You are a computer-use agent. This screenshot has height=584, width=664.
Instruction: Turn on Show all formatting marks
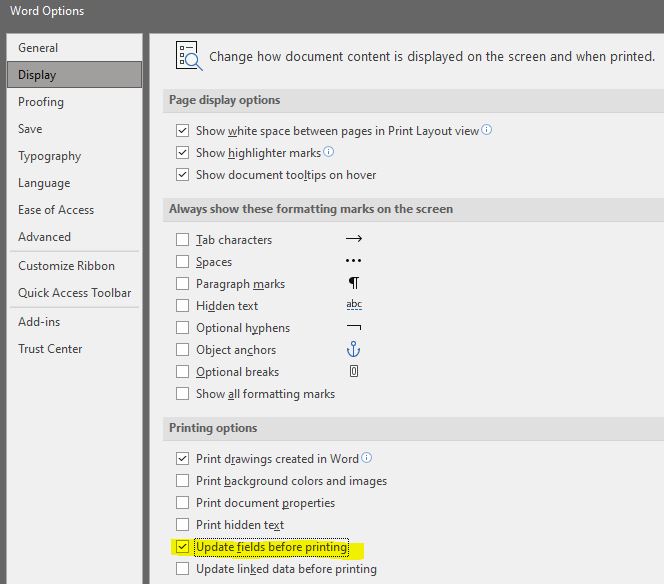(182, 394)
